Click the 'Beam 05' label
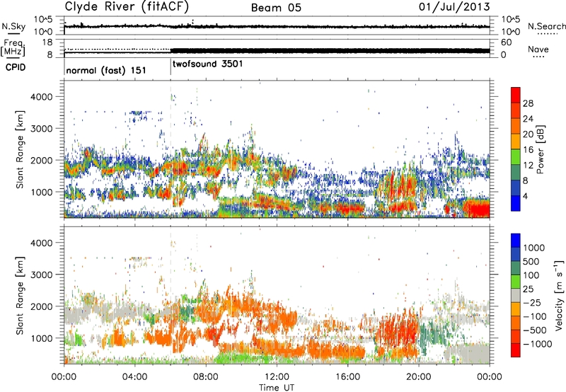Viewport: 566px width, 392px height. coord(276,8)
